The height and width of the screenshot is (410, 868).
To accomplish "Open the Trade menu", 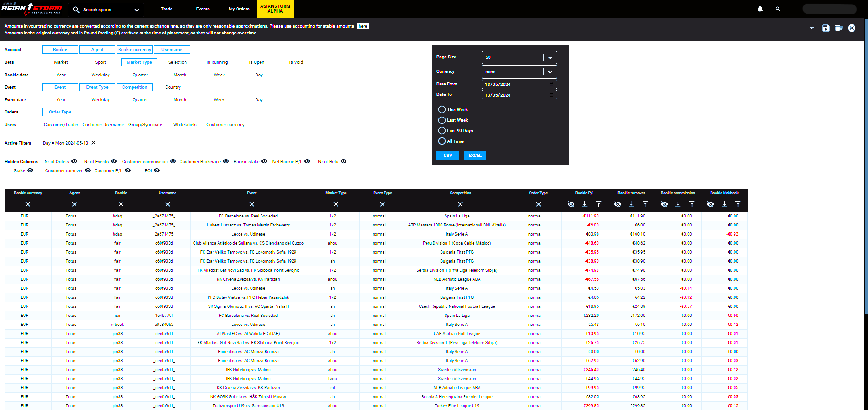I will click(166, 9).
